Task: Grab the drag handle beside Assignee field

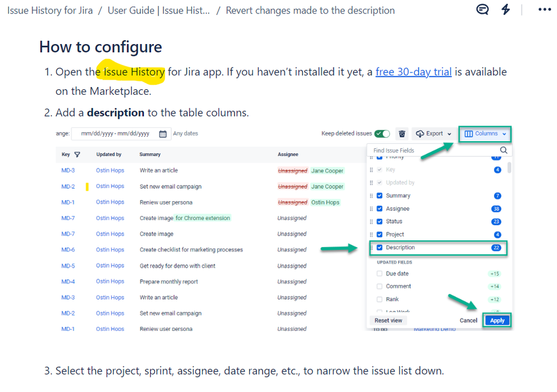Action: [371, 209]
